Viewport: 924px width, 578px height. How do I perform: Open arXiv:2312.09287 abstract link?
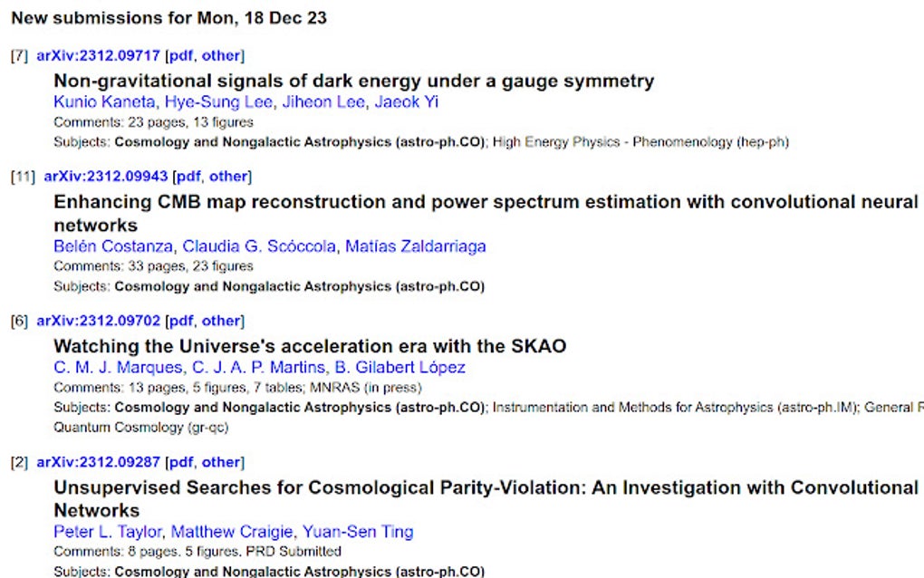(x=98, y=462)
